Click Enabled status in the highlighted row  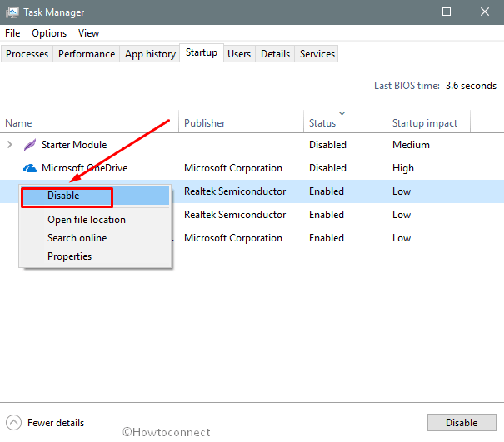327,191
